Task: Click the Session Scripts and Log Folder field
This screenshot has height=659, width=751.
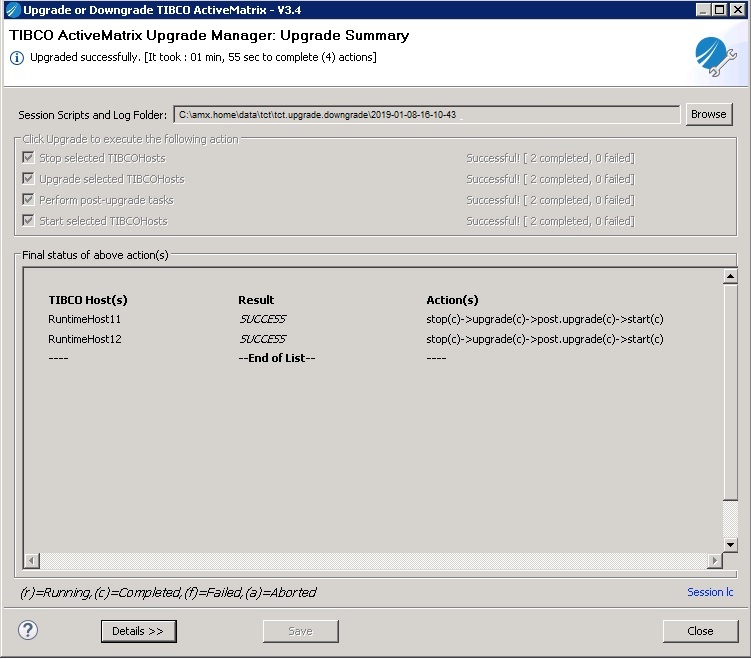Action: (x=427, y=115)
